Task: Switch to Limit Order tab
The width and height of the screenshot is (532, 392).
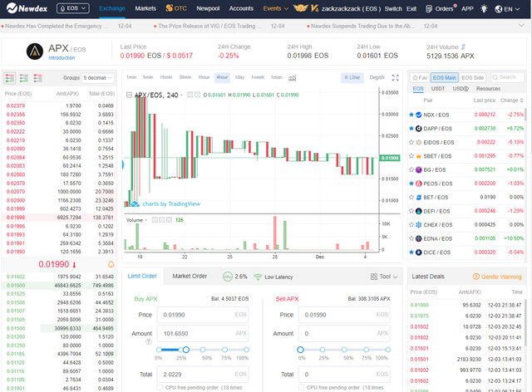Action: pyautogui.click(x=142, y=276)
